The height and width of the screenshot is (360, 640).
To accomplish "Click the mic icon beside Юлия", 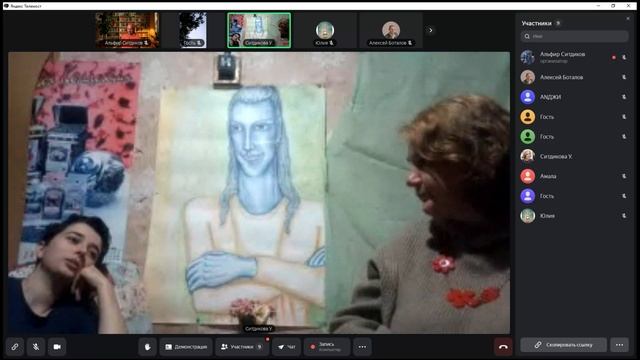I will point(624,216).
